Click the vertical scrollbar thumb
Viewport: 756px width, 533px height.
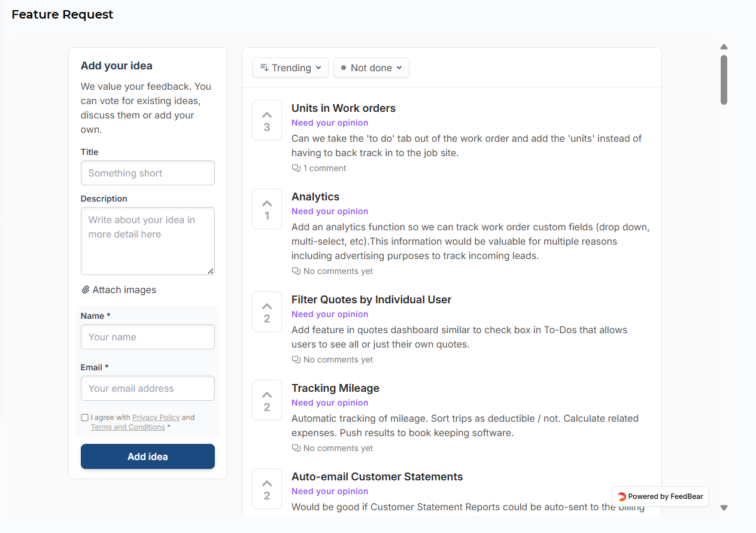[x=724, y=80]
